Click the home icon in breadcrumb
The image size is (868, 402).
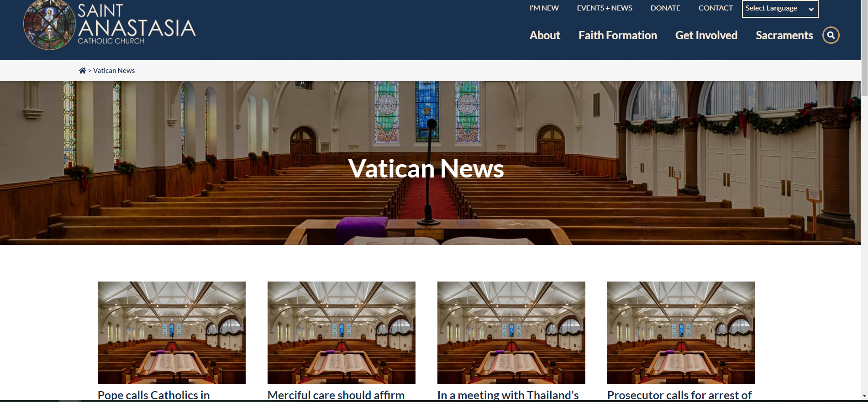[82, 70]
